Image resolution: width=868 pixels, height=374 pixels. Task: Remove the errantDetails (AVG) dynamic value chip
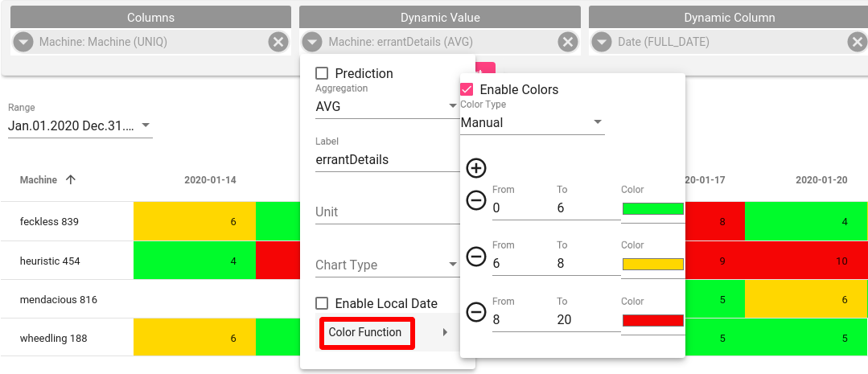point(567,42)
